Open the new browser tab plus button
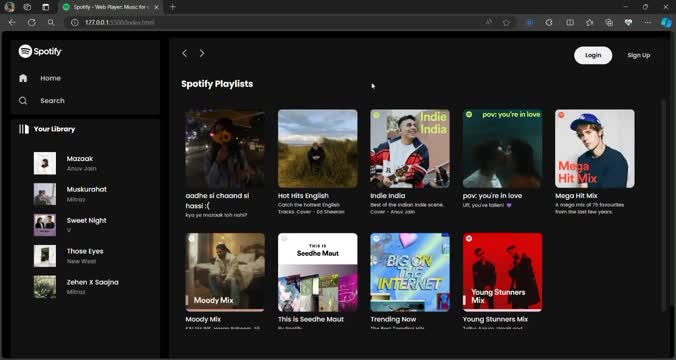The image size is (676, 360). click(x=172, y=7)
